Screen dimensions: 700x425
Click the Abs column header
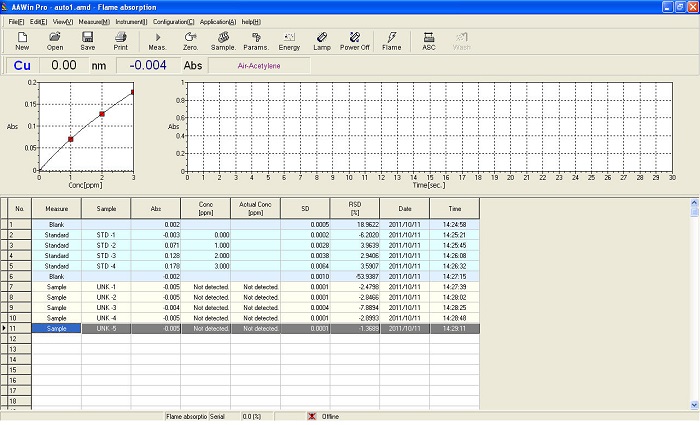(156, 208)
